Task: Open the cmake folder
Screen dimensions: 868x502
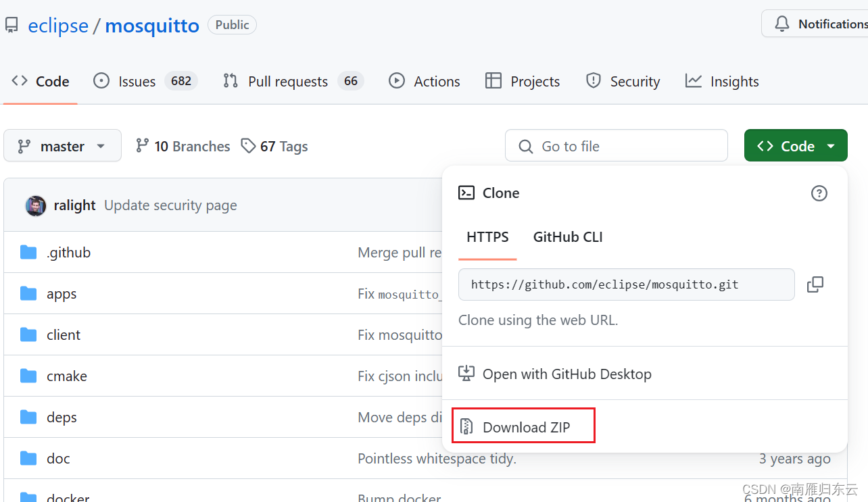Action: pos(67,376)
